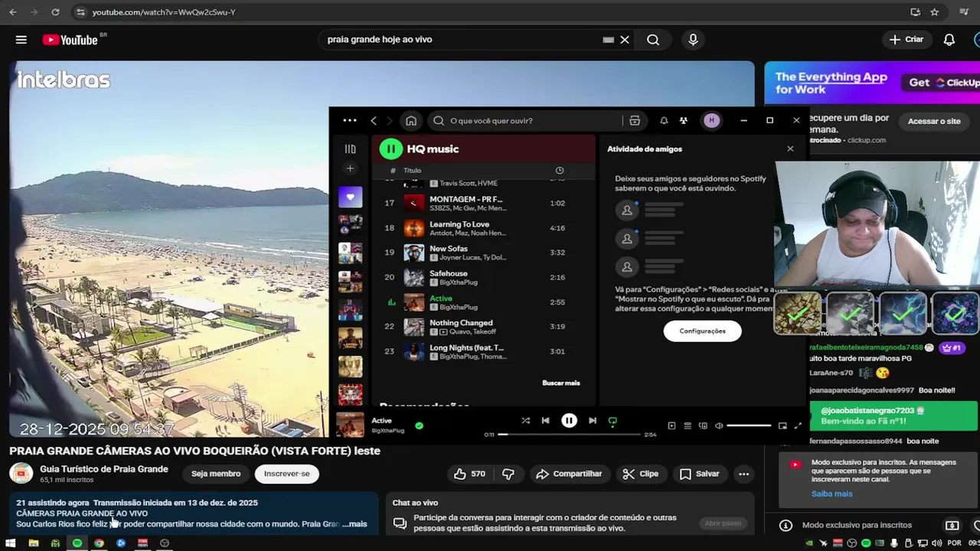The height and width of the screenshot is (551, 980).
Task: Pause playback in the Spotify player bar
Action: point(569,421)
